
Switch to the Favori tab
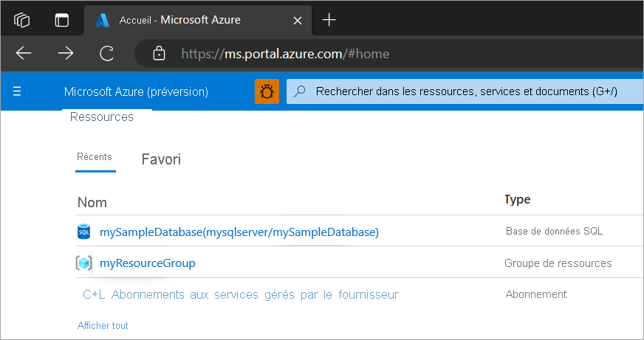[161, 159]
